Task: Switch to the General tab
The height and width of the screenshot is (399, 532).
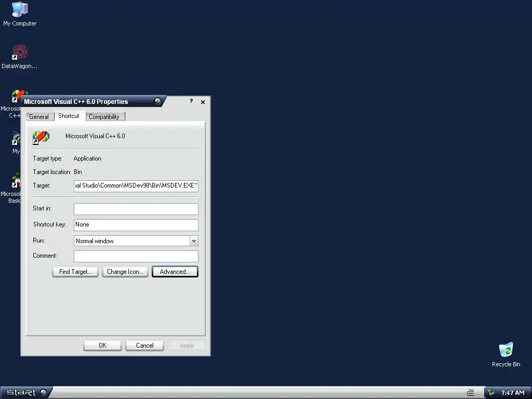Action: (39, 117)
